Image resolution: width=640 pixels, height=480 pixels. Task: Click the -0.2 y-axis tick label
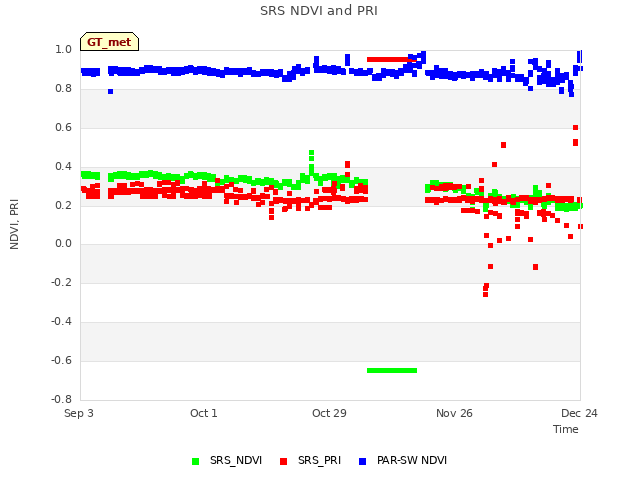(x=61, y=283)
